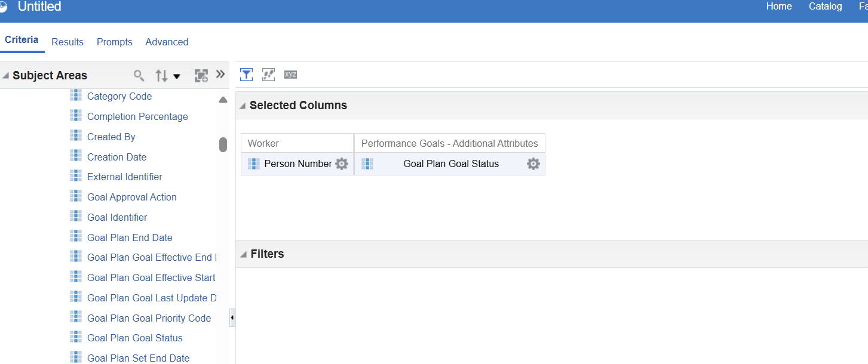Click the Untitled analysis title
868x364 pixels.
(39, 7)
